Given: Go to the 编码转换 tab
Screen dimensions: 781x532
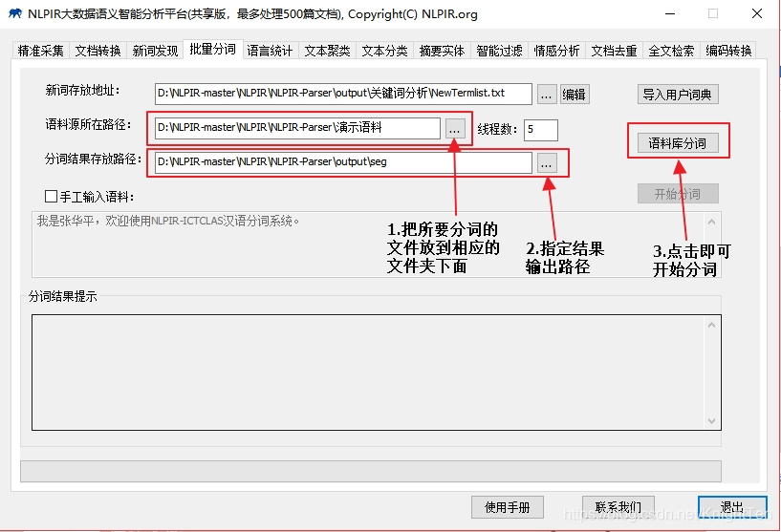Looking at the screenshot, I should 728,51.
